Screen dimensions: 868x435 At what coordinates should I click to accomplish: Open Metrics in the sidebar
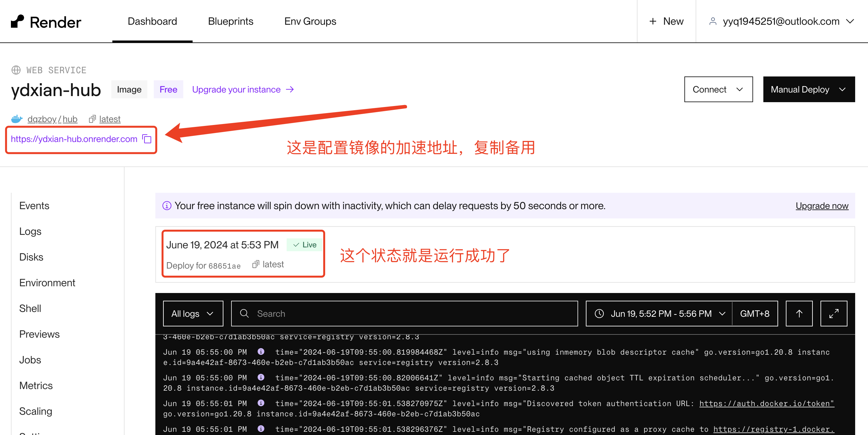[36, 386]
